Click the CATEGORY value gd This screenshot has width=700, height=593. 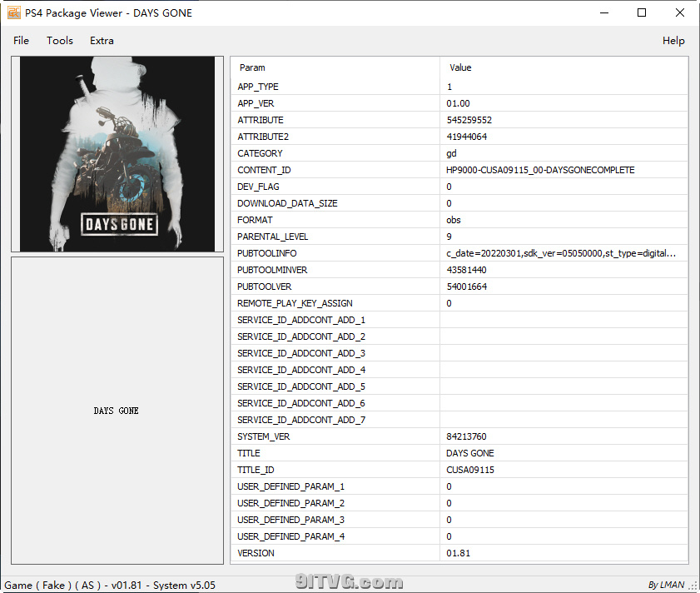coord(451,153)
